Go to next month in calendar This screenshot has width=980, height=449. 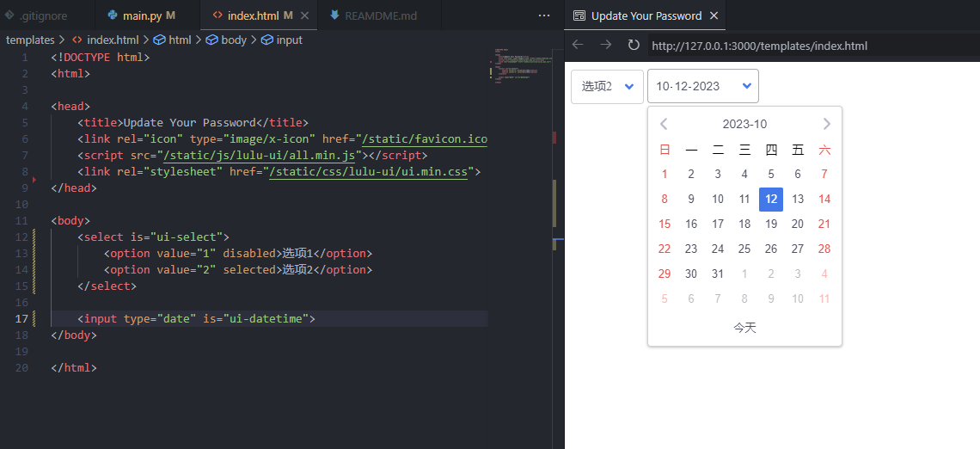coord(826,124)
